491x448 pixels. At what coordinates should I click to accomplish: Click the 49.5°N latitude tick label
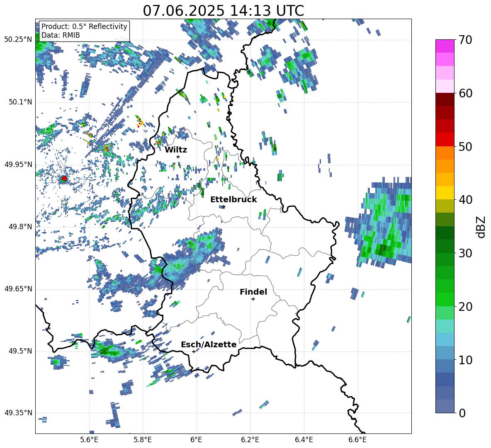[20, 351]
